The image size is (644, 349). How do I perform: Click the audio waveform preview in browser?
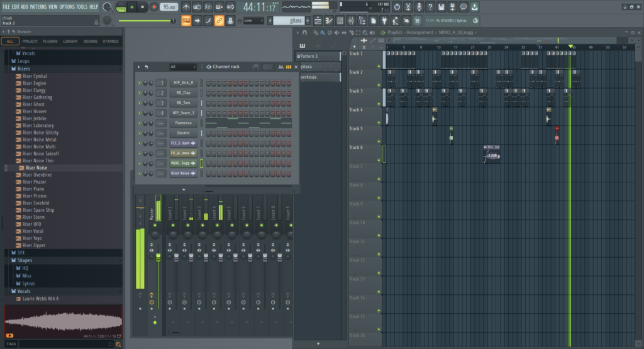point(64,321)
